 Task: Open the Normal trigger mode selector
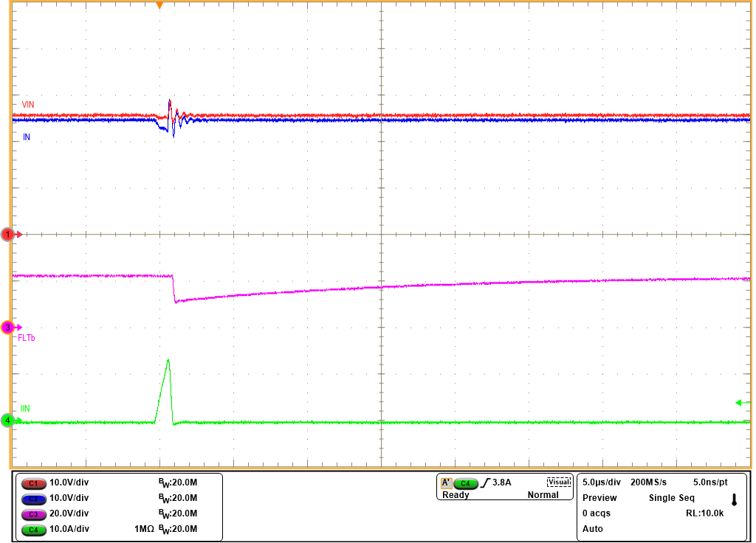click(x=545, y=495)
